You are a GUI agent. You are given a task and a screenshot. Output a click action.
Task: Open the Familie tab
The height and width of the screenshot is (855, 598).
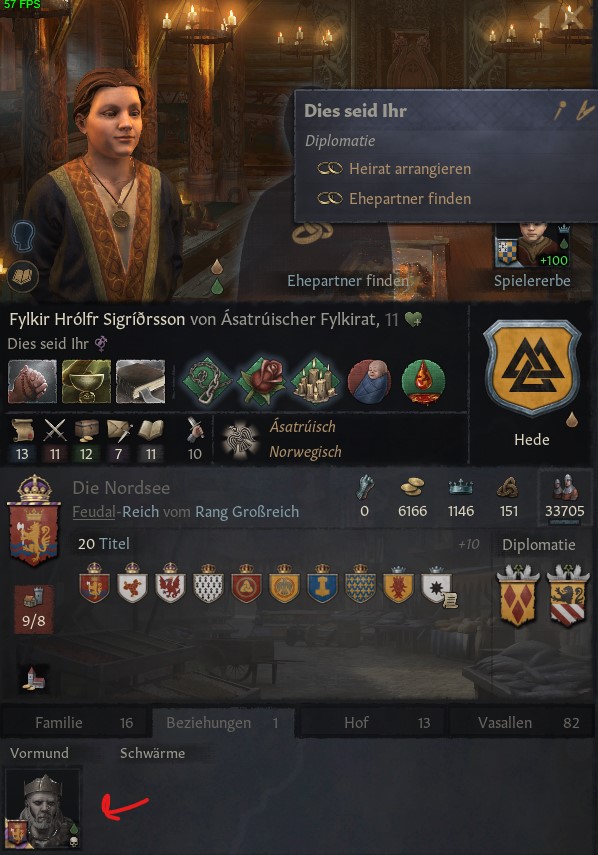(75, 722)
